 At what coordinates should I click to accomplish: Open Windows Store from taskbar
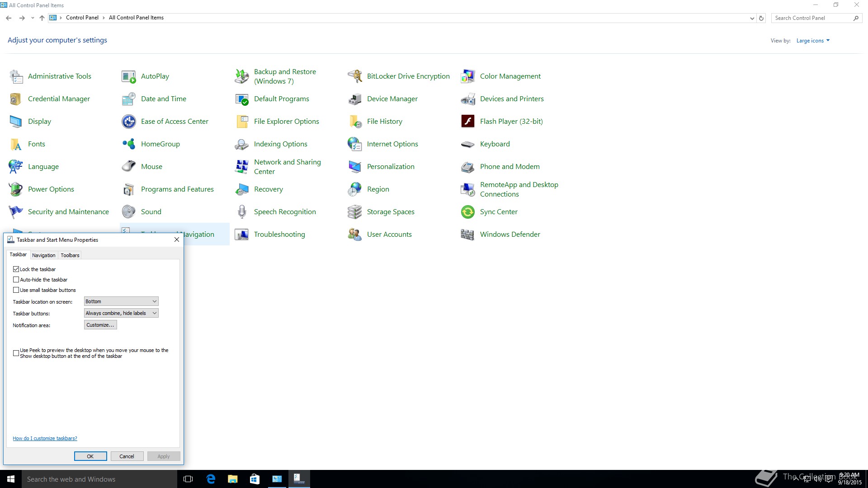click(255, 479)
